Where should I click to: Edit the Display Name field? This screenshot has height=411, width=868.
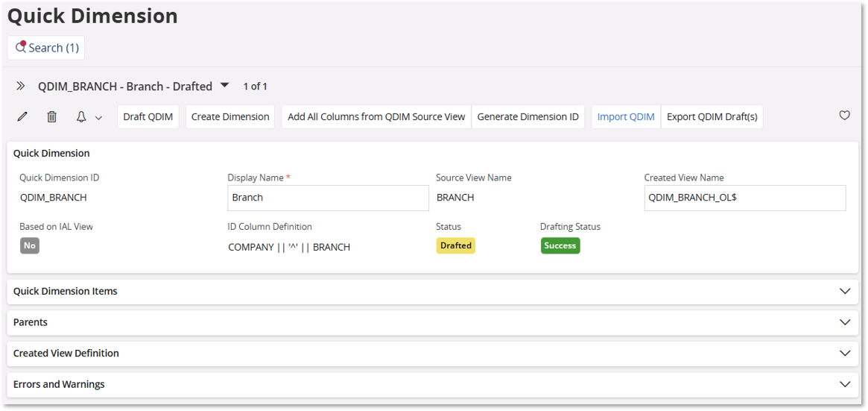329,198
